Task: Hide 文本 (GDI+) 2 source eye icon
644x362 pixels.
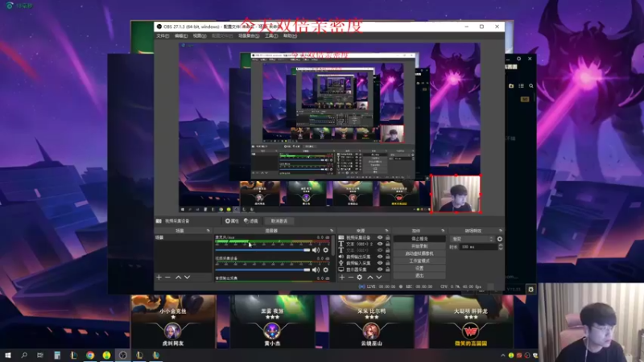Action: 380,244
